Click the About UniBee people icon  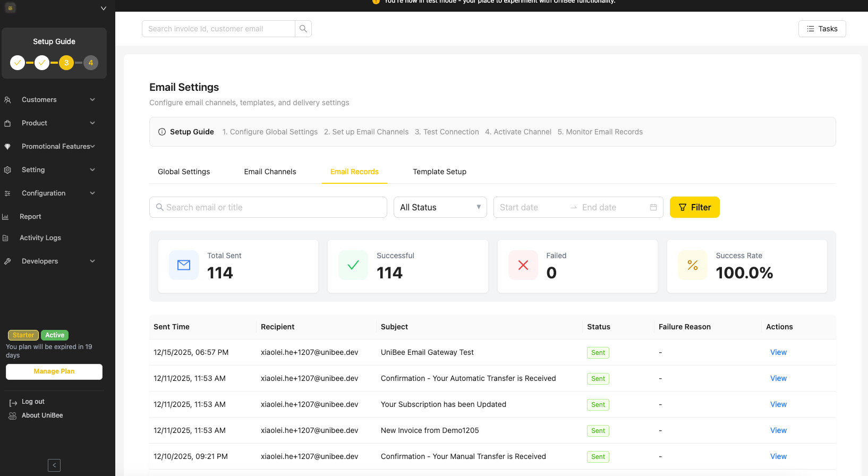coord(13,416)
